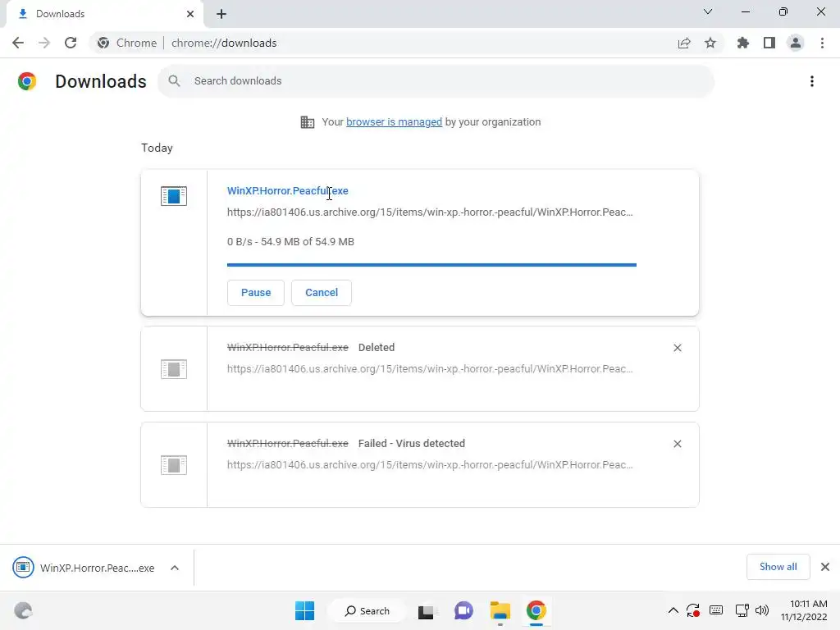Screen dimensions: 840x630
Task: Go back using the browser back arrow
Action: (x=18, y=43)
